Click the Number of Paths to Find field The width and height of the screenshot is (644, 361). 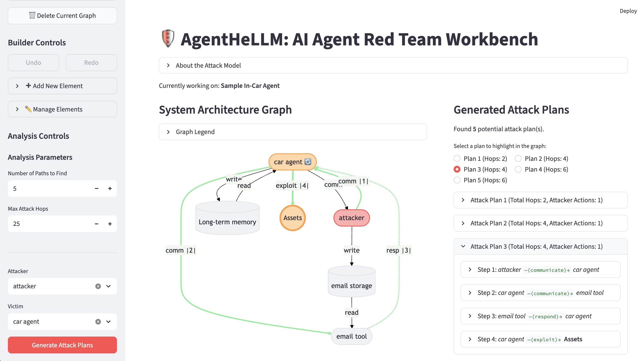click(x=50, y=189)
